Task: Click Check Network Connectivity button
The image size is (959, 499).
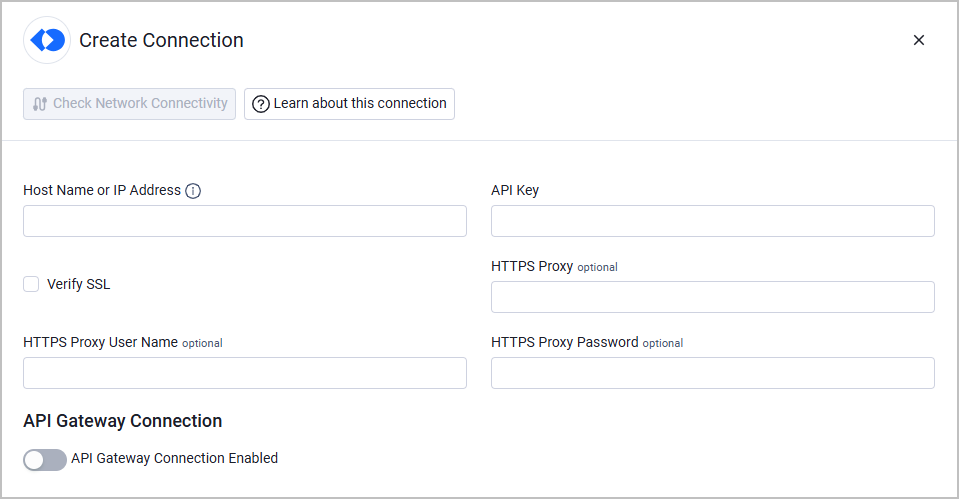Action: tap(130, 104)
